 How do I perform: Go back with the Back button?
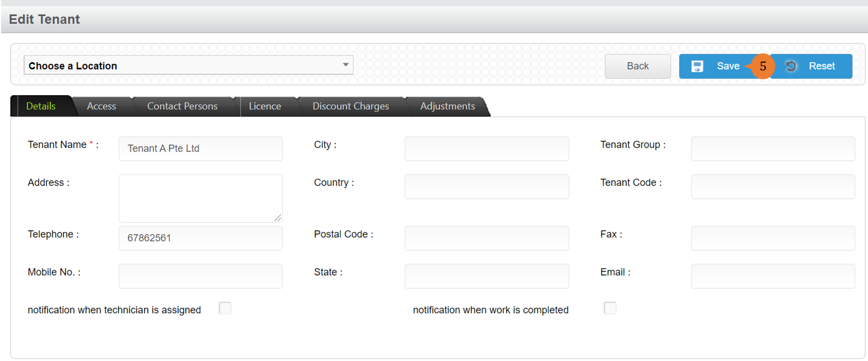coord(637,66)
